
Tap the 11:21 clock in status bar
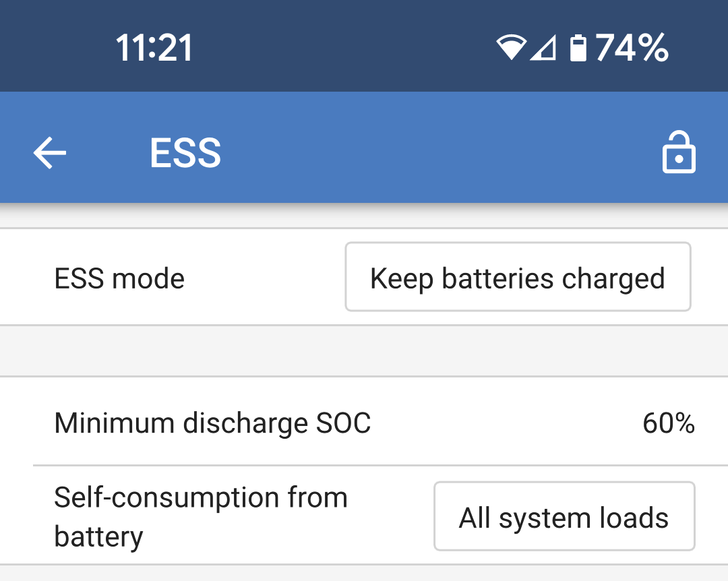pyautogui.click(x=154, y=49)
